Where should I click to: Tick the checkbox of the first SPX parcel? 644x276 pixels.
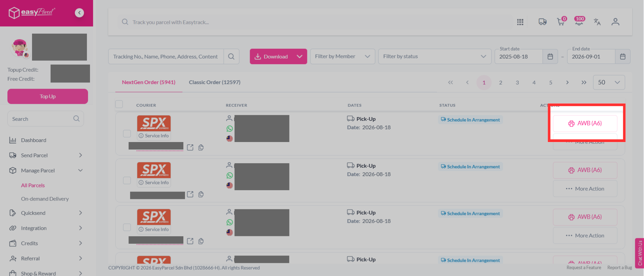tap(127, 134)
